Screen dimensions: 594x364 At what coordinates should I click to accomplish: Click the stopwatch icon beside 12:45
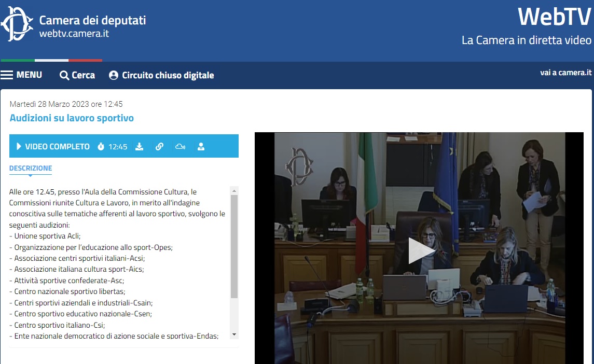101,147
